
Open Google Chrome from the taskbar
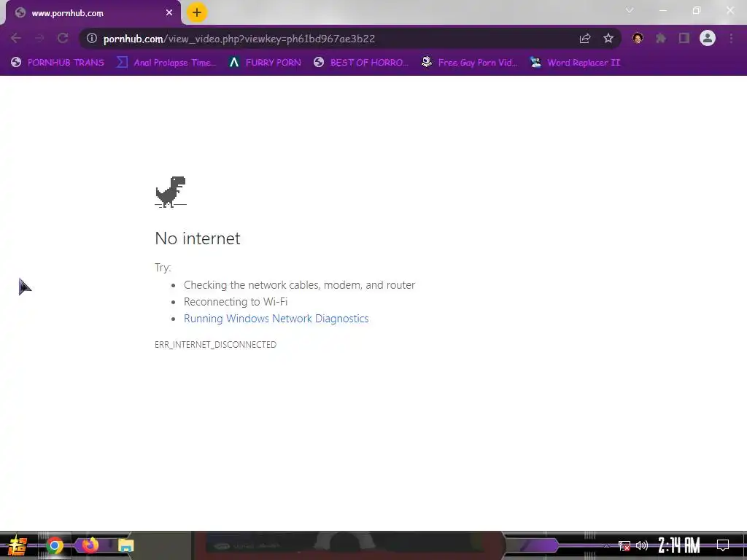pyautogui.click(x=55, y=545)
